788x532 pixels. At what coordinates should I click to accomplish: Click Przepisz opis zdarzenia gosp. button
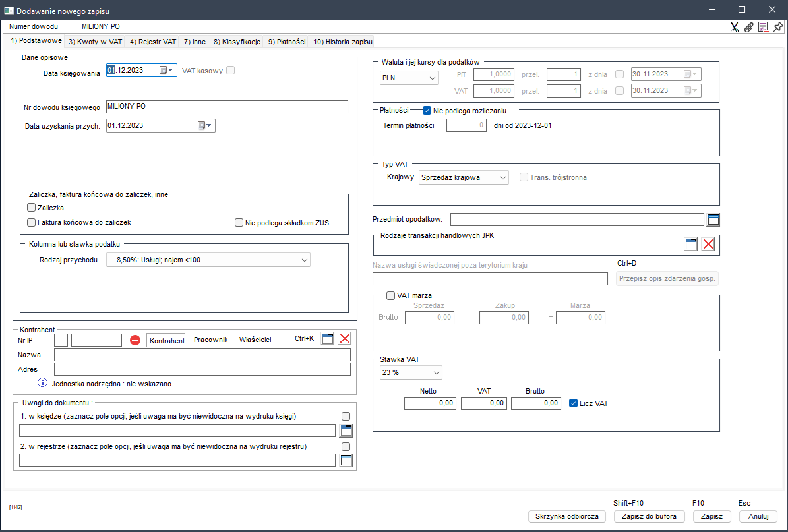click(667, 278)
